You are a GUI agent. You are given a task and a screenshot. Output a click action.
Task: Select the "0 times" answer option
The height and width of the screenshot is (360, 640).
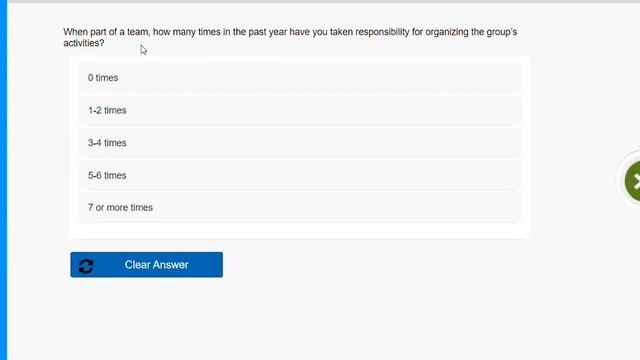[x=300, y=78]
